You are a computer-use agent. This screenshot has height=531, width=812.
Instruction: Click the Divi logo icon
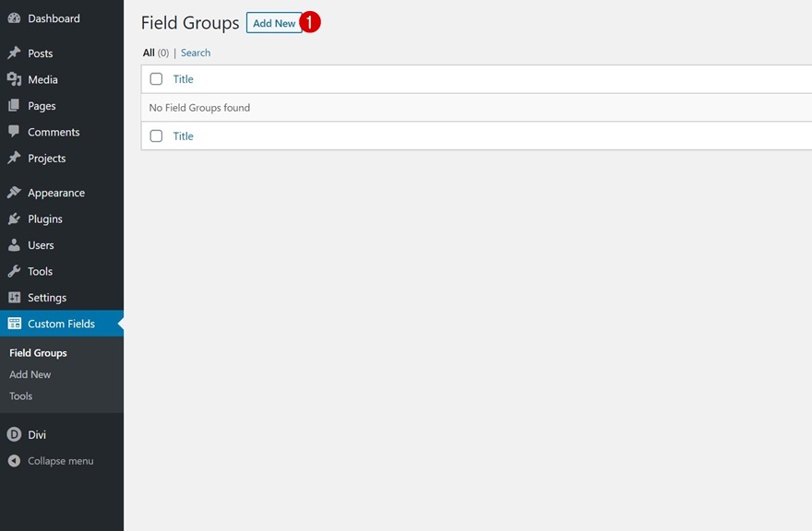point(14,435)
